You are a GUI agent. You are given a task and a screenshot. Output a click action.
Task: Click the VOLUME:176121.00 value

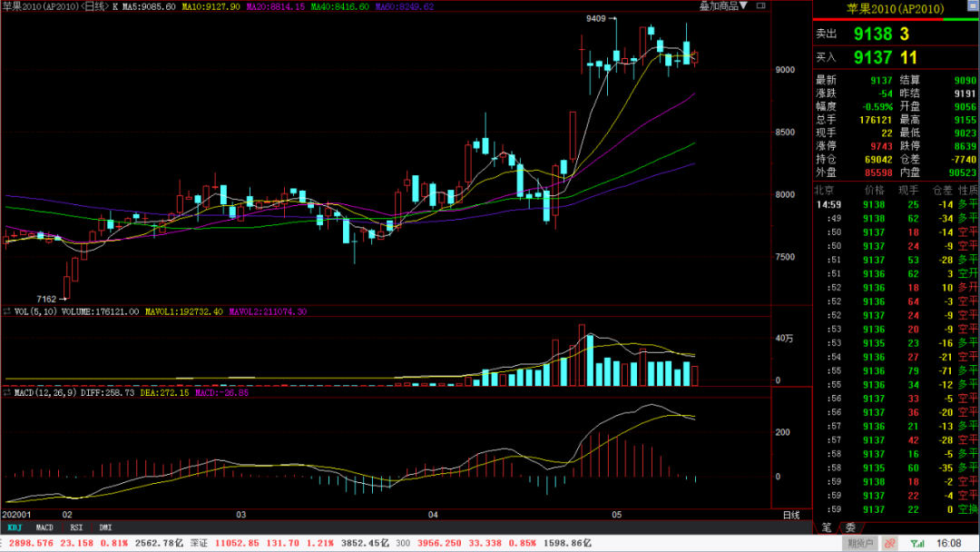click(100, 311)
